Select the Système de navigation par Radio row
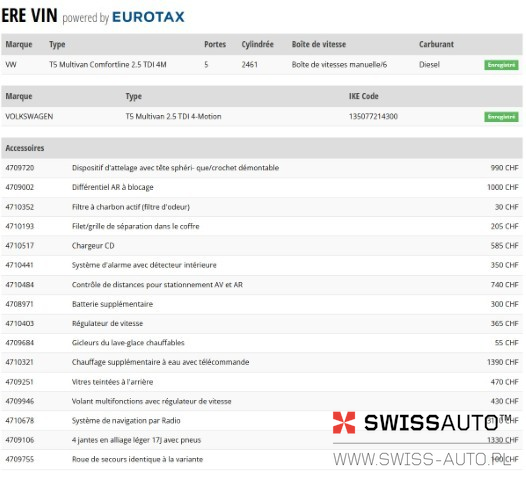 click(x=262, y=421)
